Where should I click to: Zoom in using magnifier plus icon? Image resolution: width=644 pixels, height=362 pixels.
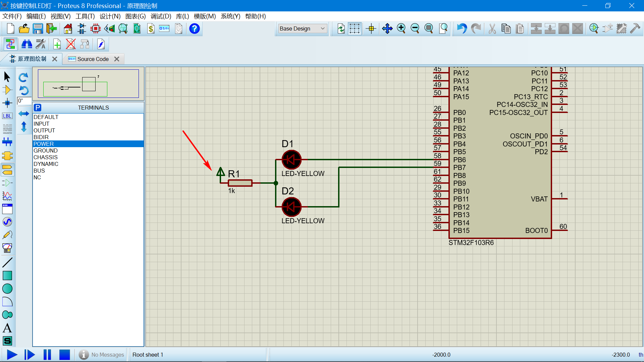click(x=401, y=29)
